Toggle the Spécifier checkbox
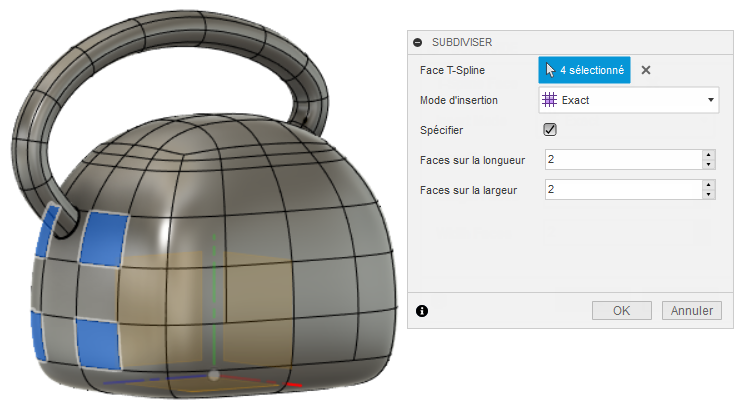 (x=550, y=130)
